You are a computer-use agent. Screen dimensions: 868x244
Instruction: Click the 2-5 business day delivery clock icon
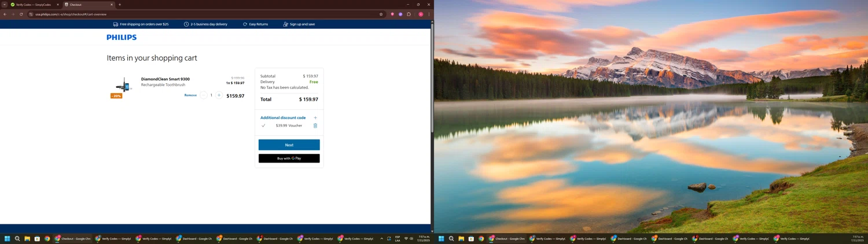click(186, 24)
